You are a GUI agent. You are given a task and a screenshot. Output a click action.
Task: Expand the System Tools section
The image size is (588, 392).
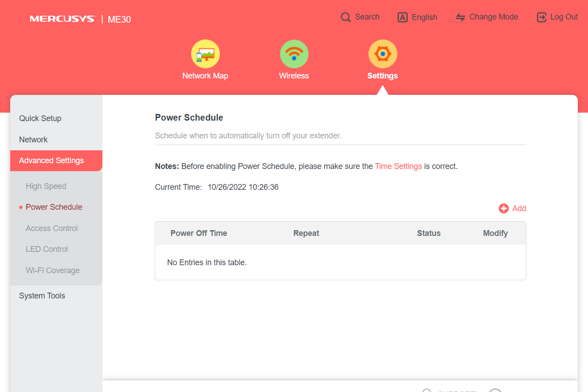coord(42,296)
